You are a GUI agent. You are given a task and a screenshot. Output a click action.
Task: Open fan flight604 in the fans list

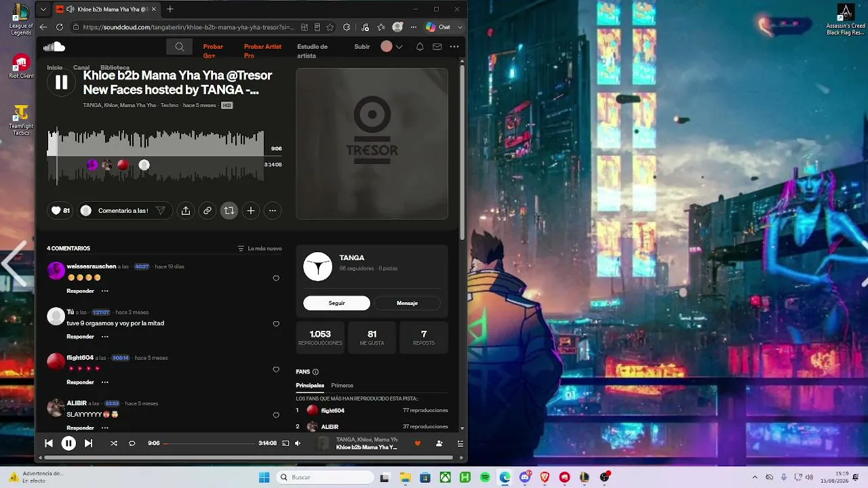coord(332,411)
